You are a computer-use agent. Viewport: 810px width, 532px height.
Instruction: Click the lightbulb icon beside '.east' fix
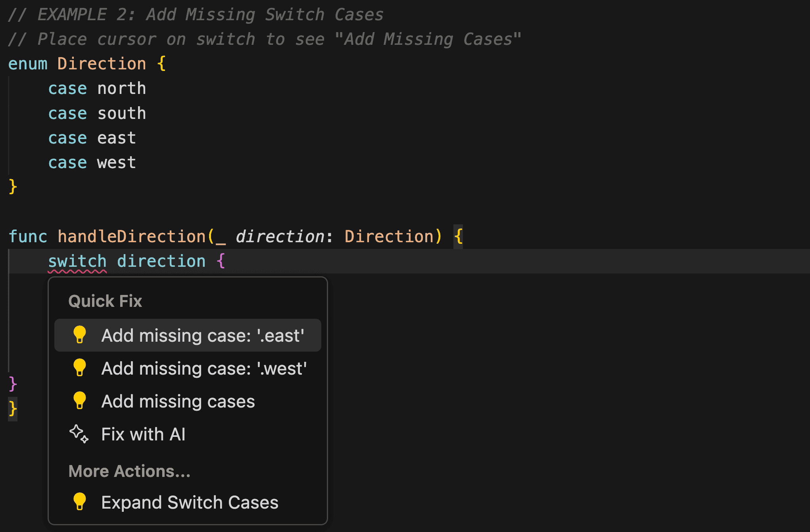click(x=81, y=335)
